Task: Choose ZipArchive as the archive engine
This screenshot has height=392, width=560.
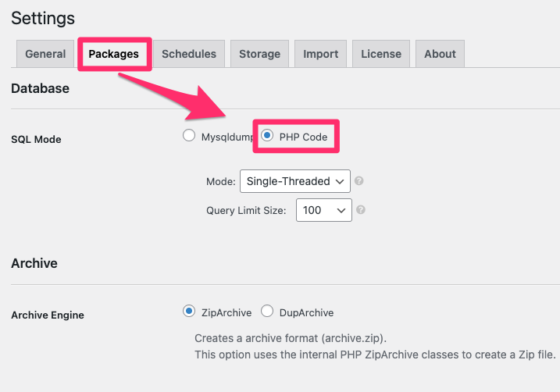Action: 188,312
